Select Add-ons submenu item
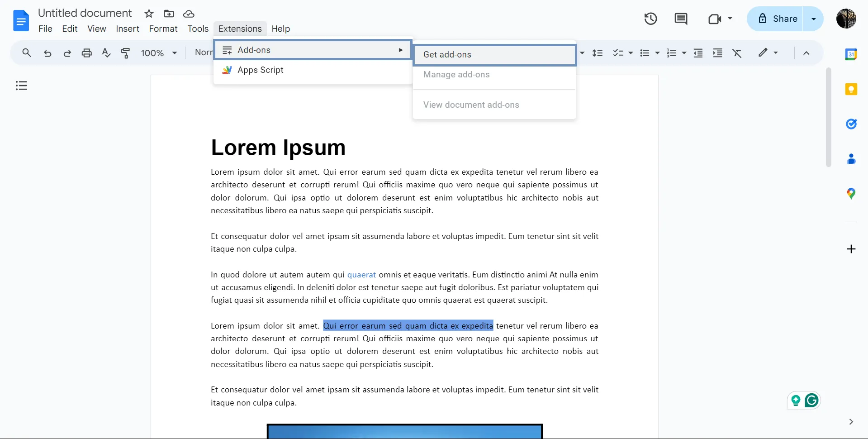 pos(313,50)
